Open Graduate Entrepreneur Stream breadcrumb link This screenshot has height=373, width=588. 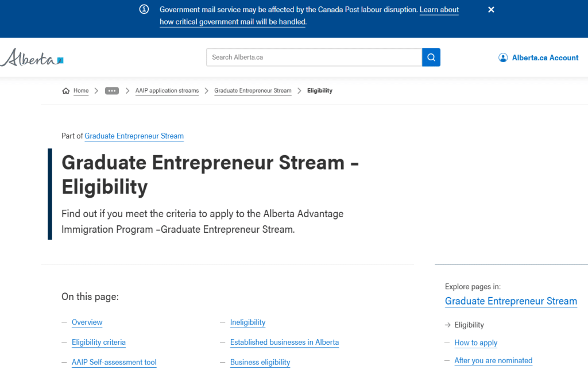[253, 91]
